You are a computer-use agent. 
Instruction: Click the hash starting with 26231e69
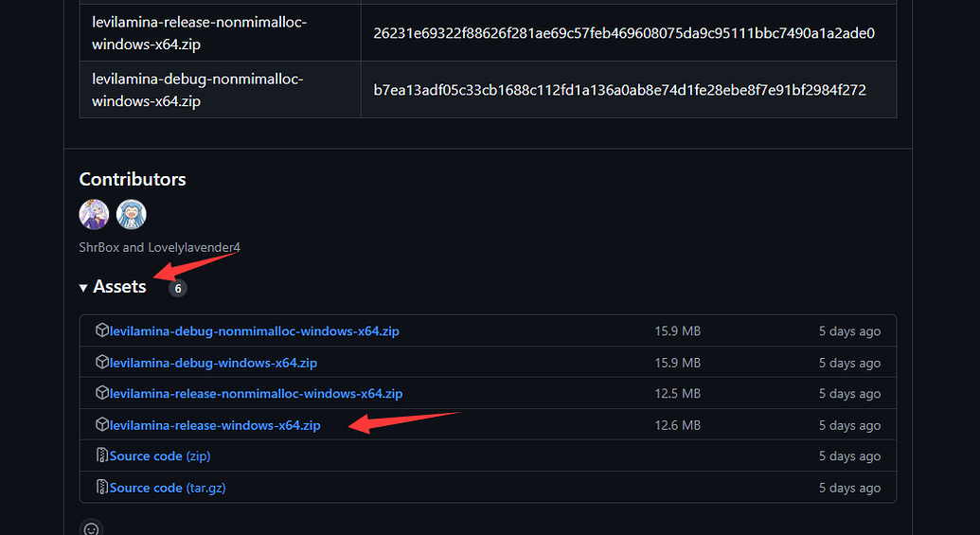pyautogui.click(x=623, y=33)
